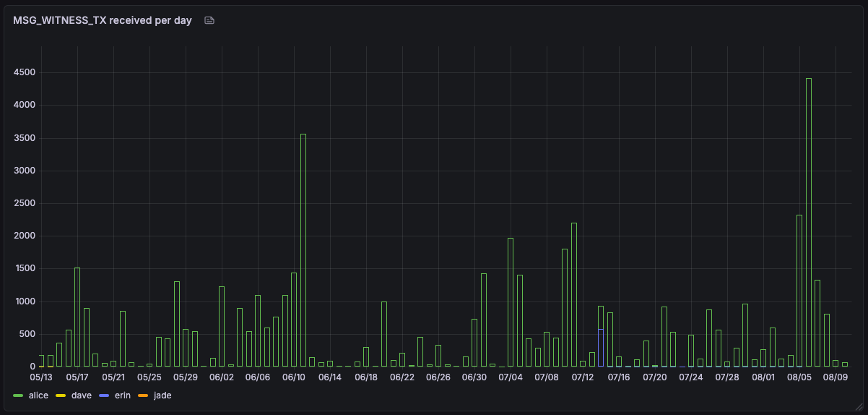This screenshot has width=868, height=415.
Task: Click the blue erin bar near 07/14
Action: (x=601, y=348)
